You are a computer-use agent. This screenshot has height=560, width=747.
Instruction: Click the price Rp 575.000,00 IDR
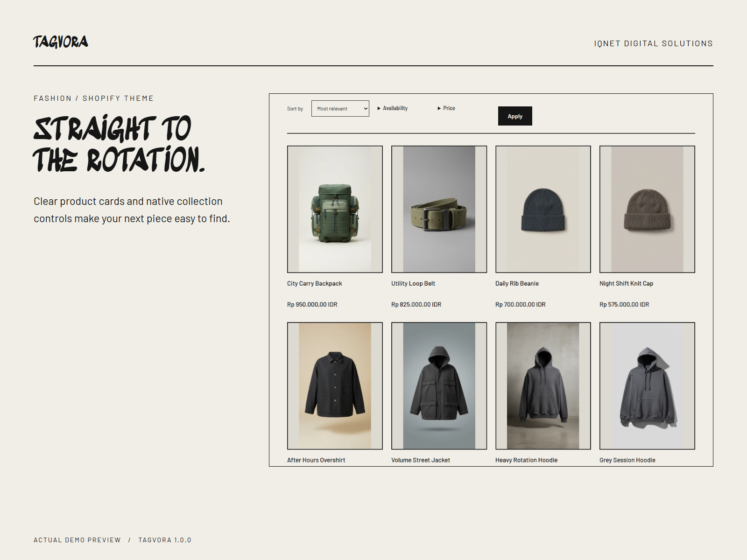click(624, 304)
